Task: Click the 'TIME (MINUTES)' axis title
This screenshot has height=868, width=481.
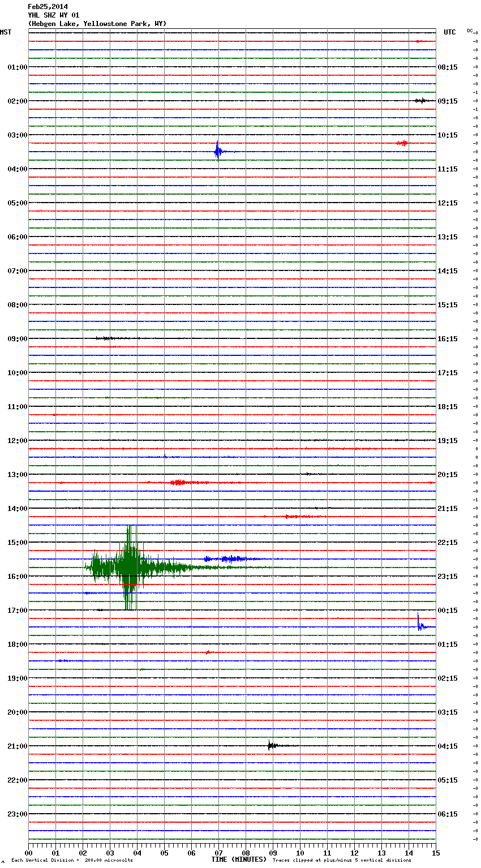Action: tap(239, 860)
